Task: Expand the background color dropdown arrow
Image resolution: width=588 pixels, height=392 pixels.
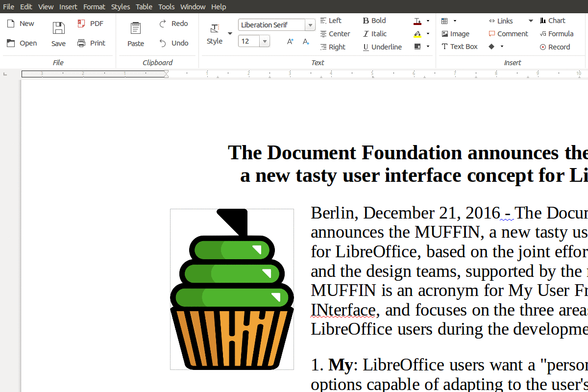Action: point(428,47)
